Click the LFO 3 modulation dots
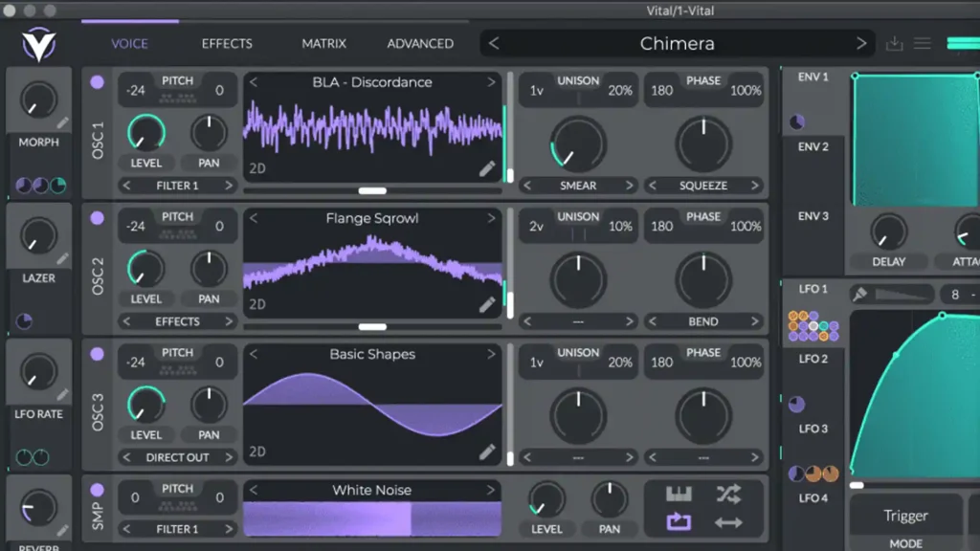The image size is (980, 551). point(813,474)
